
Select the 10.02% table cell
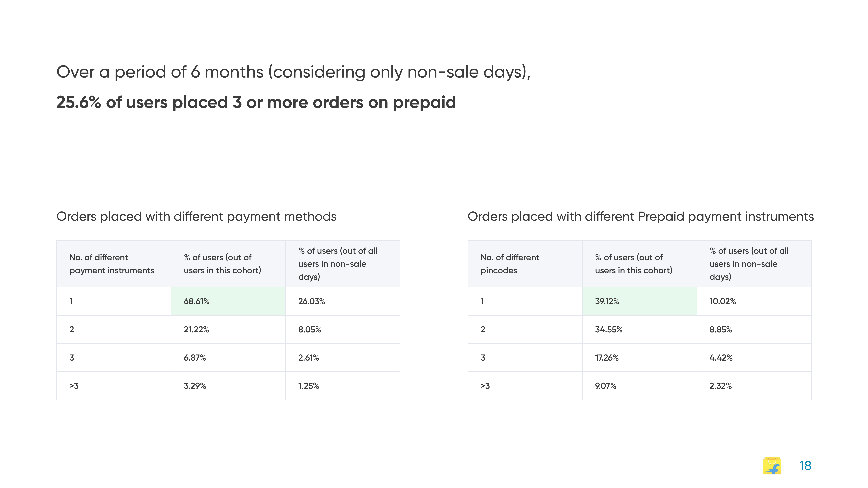[754, 301]
